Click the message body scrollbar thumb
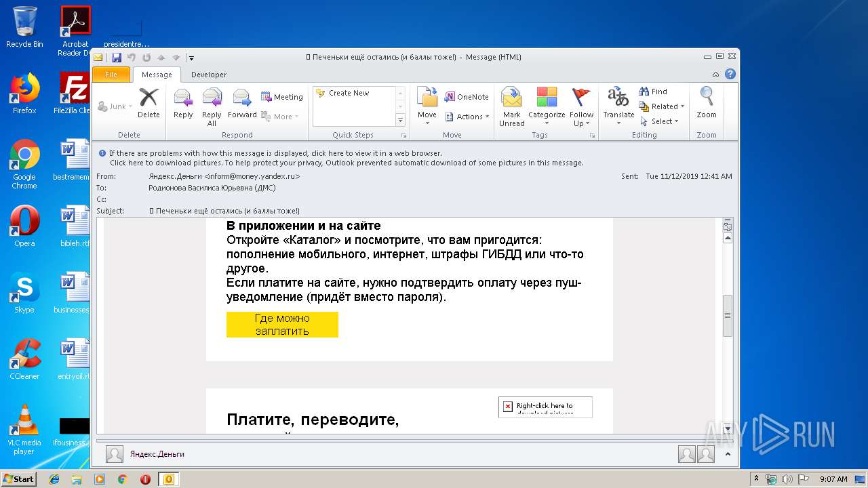Viewport: 868px width, 488px height. [728, 316]
